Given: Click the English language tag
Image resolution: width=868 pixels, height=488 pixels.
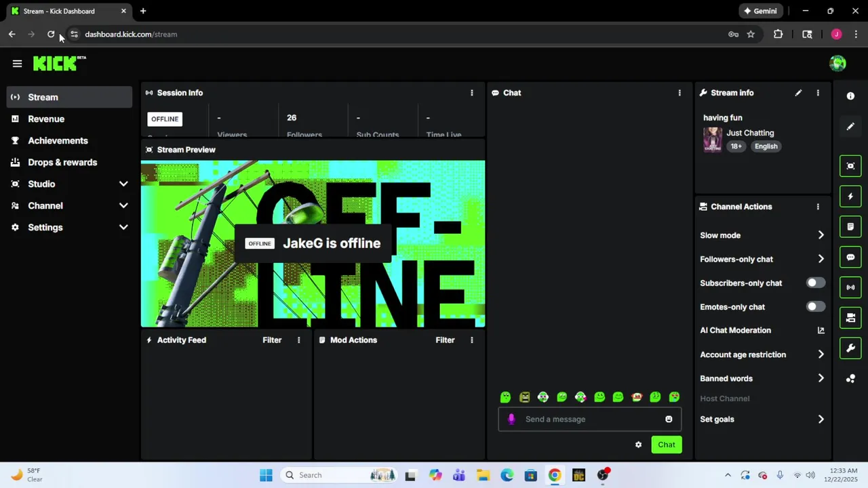Looking at the screenshot, I should pos(766,146).
